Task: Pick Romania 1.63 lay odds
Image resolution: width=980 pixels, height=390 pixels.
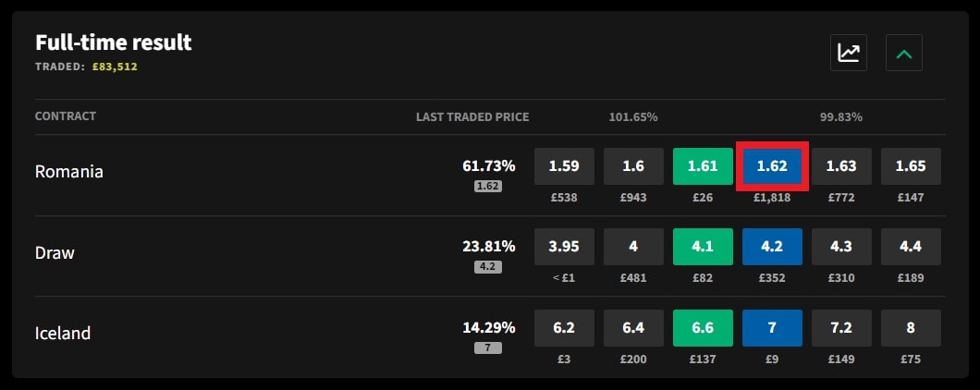Action: coord(841,166)
